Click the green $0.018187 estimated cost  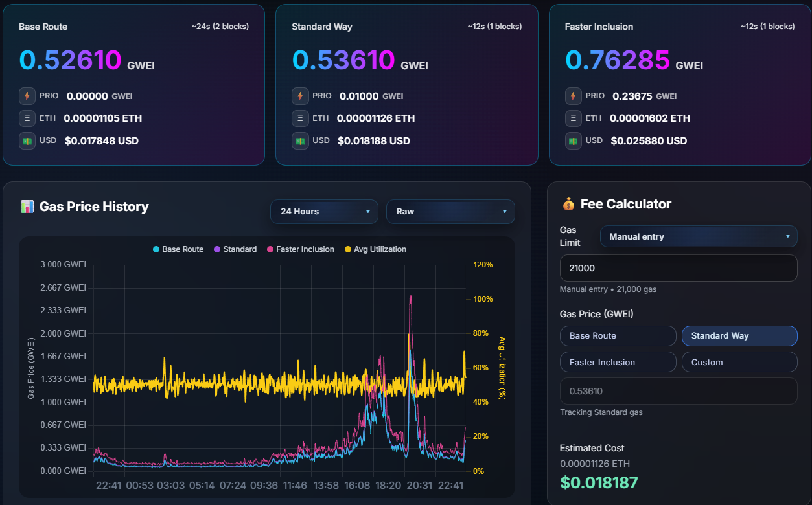599,482
